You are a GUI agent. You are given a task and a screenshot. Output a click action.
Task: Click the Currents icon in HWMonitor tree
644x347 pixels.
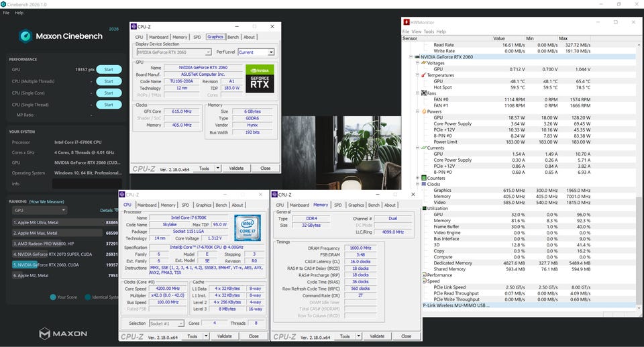423,148
